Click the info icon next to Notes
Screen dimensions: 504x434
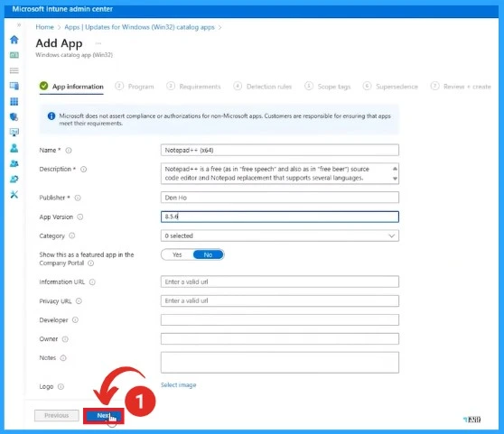[63, 358]
